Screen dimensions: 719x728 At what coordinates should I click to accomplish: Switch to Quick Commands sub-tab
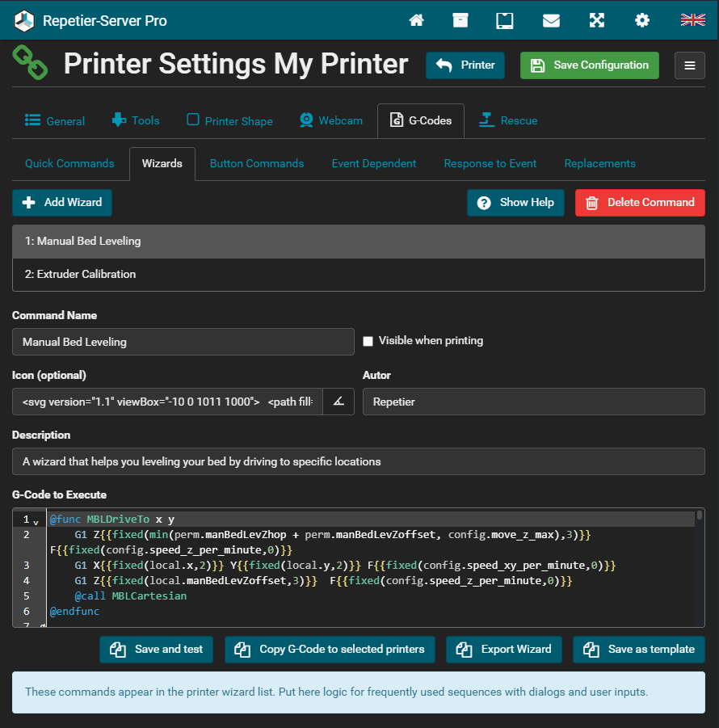(69, 163)
